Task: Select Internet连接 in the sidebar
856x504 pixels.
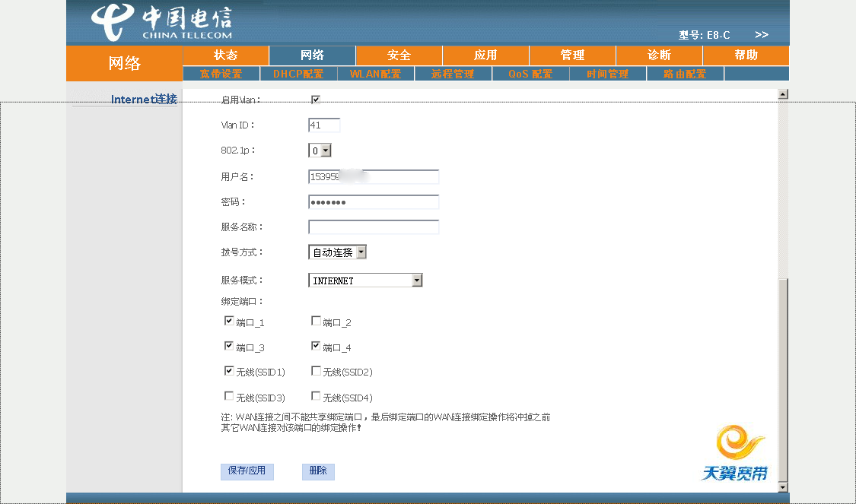Action: click(144, 100)
